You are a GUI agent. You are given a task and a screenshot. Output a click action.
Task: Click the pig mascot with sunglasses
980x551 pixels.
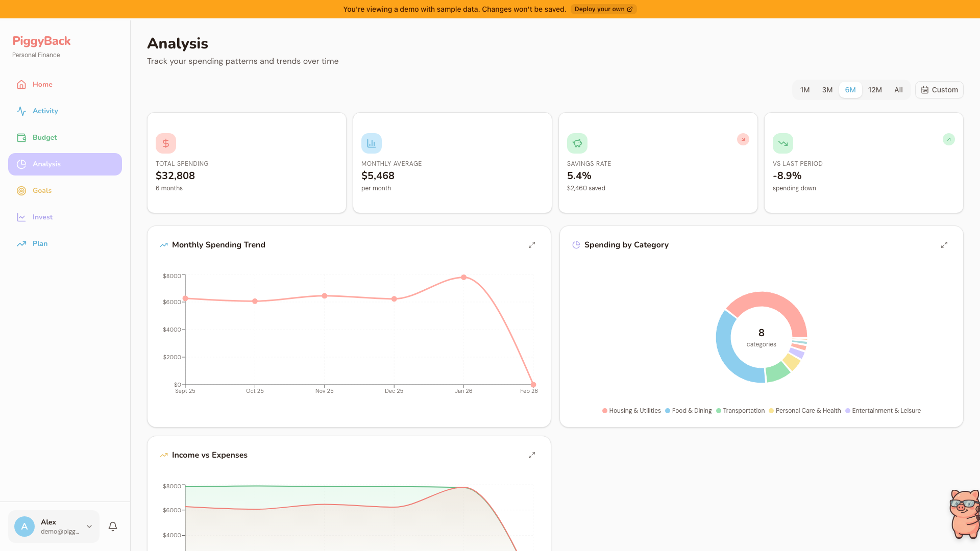pyautogui.click(x=964, y=514)
